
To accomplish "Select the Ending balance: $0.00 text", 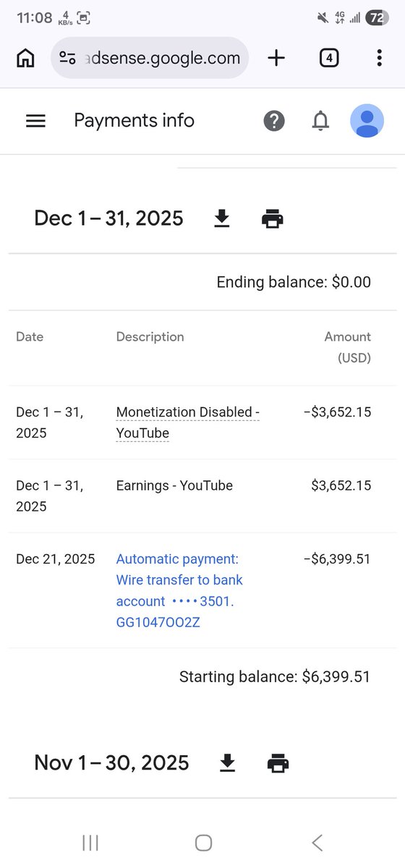I will click(x=294, y=282).
